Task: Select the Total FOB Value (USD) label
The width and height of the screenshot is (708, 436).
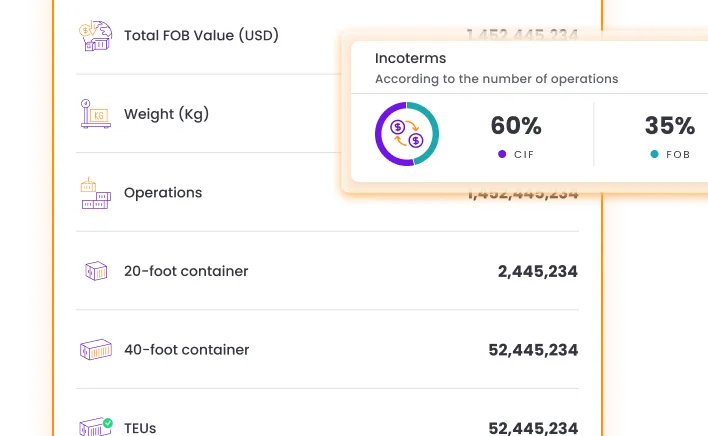Action: [201, 35]
